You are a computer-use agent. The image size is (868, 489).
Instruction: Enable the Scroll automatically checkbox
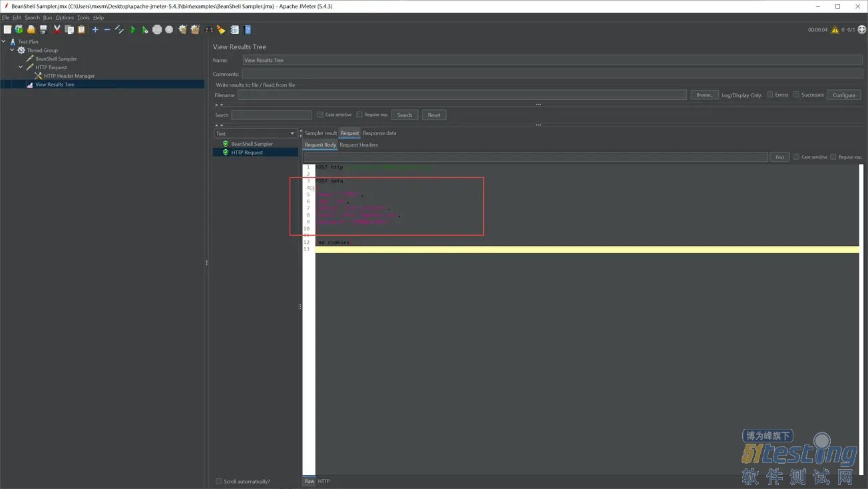click(x=218, y=481)
